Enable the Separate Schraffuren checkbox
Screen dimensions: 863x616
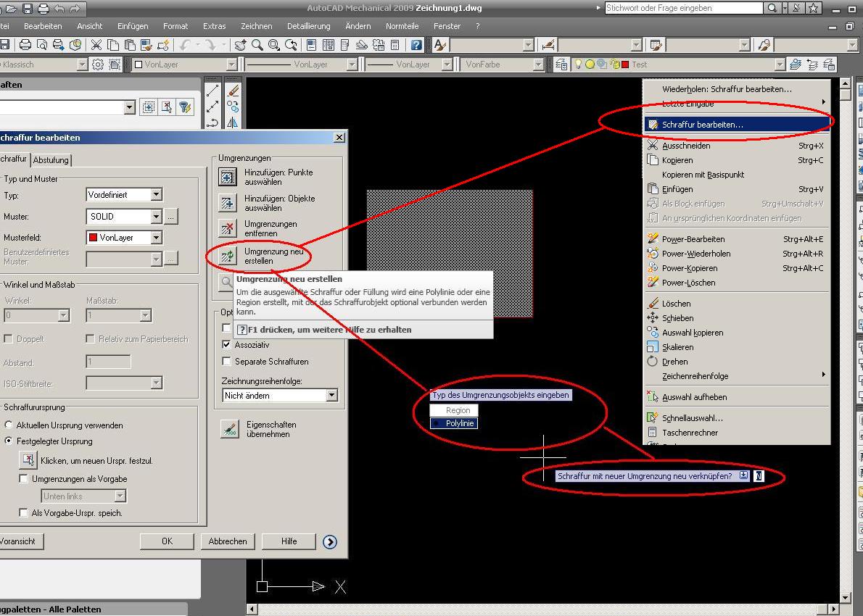point(226,362)
